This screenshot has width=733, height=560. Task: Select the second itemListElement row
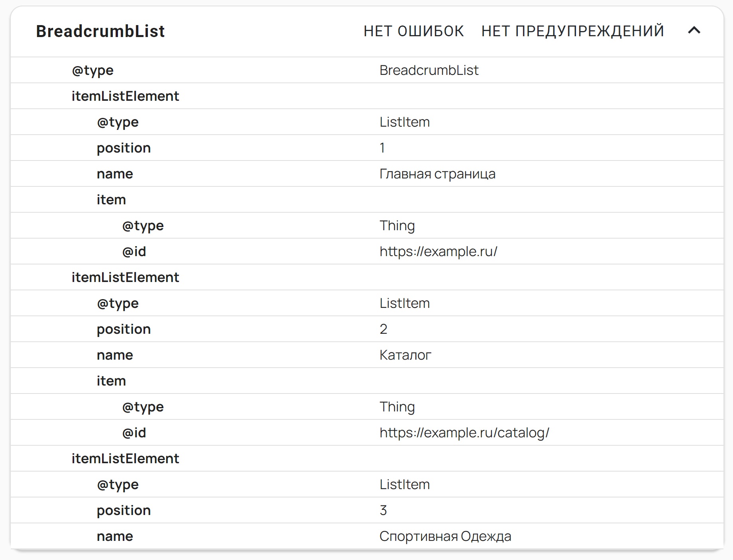tap(125, 277)
